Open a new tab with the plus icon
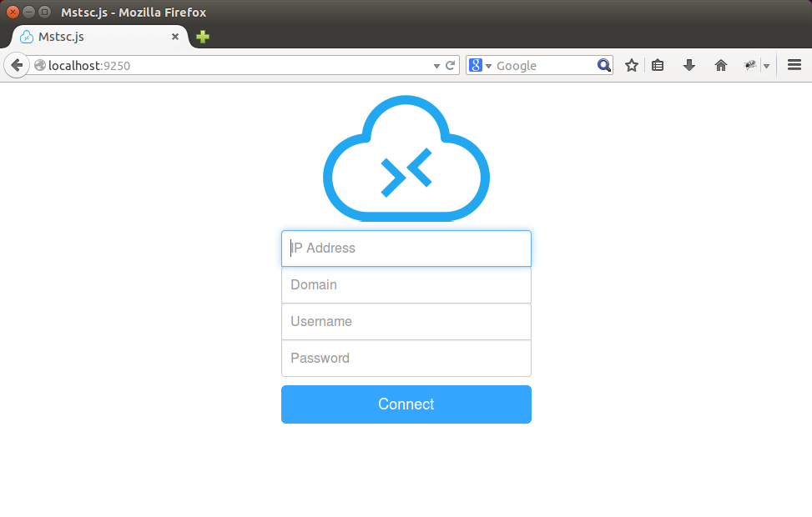The width and height of the screenshot is (812, 517). pos(203,37)
